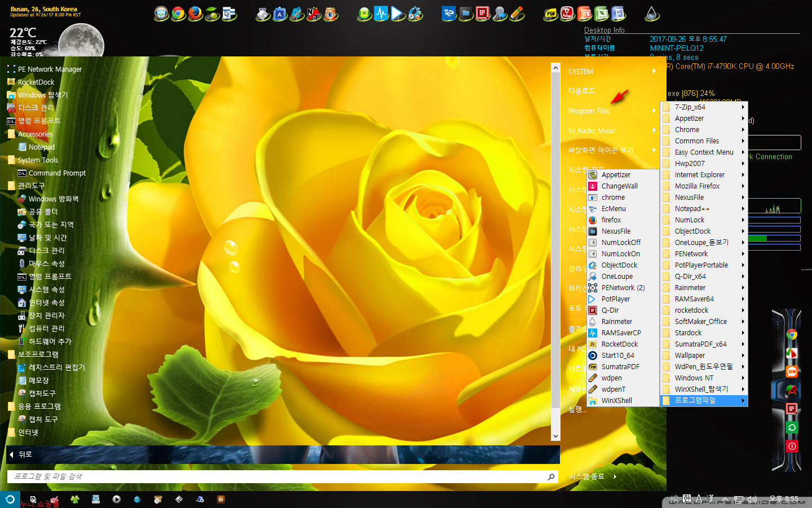
Task: Launch Chrome from the top dock
Action: [x=178, y=14]
